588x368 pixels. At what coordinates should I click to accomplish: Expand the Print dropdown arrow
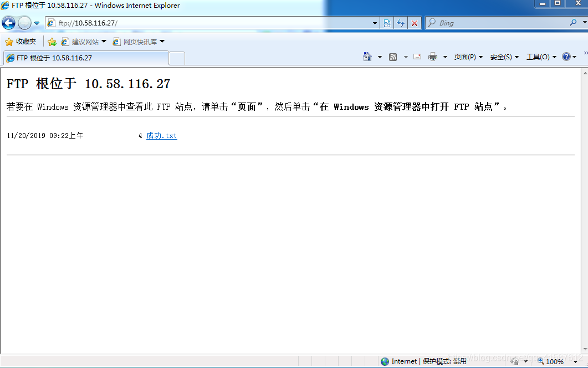click(446, 57)
